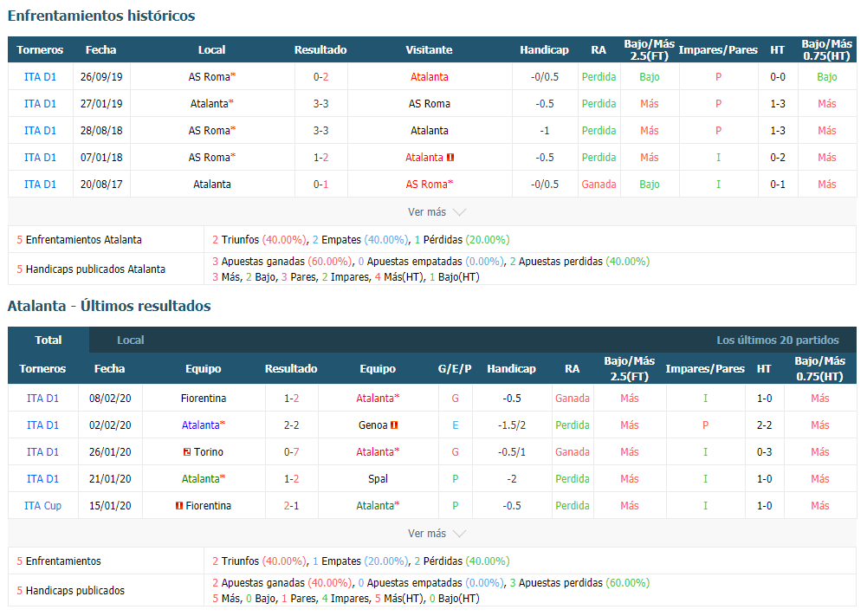Click result 3-3 on 27/01/19 row
The image size is (867, 616).
(320, 103)
